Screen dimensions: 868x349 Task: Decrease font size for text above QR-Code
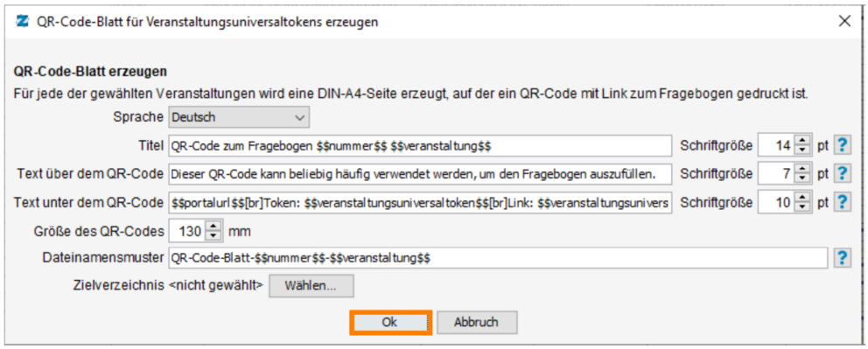pos(801,178)
